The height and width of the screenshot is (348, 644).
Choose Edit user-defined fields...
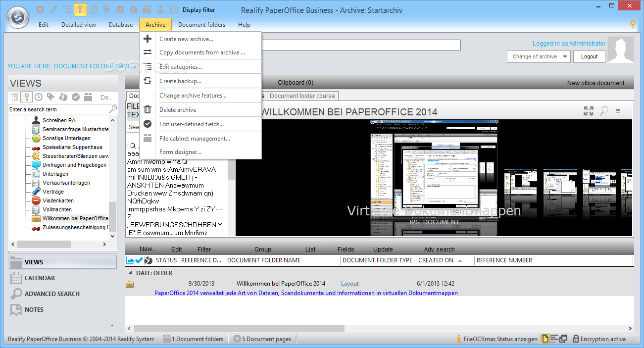tap(200, 124)
